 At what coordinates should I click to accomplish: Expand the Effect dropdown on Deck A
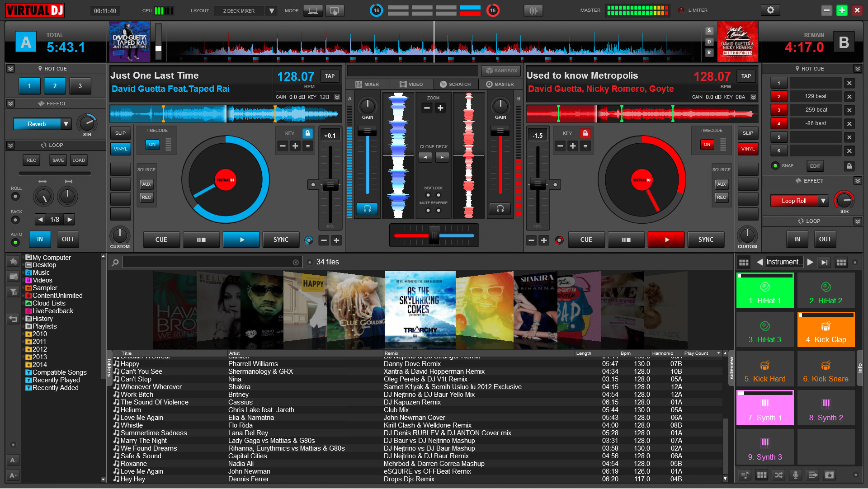click(64, 123)
